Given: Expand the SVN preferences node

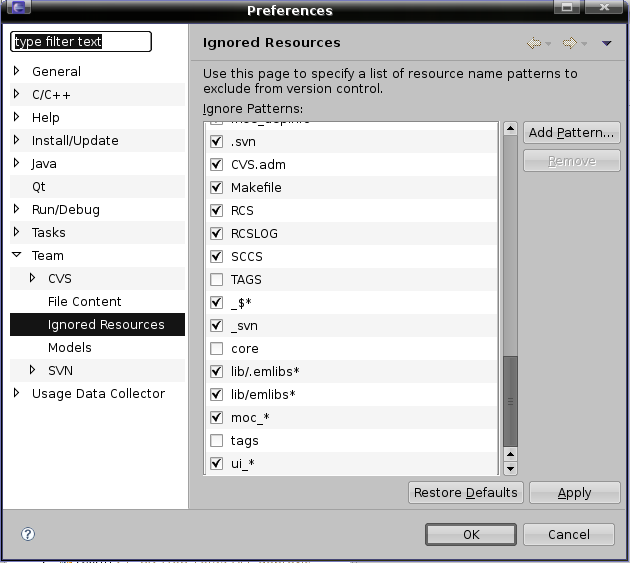Looking at the screenshot, I should coord(33,370).
